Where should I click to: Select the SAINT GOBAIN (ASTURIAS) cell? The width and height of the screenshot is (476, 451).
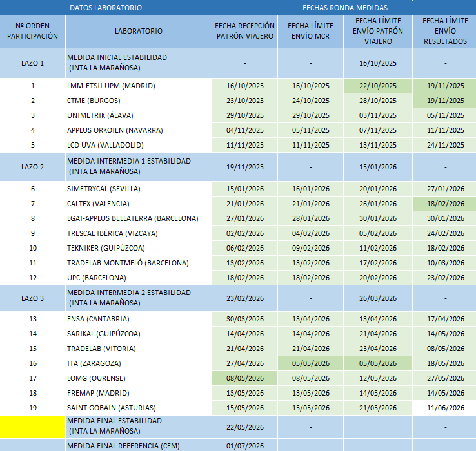tap(139, 408)
